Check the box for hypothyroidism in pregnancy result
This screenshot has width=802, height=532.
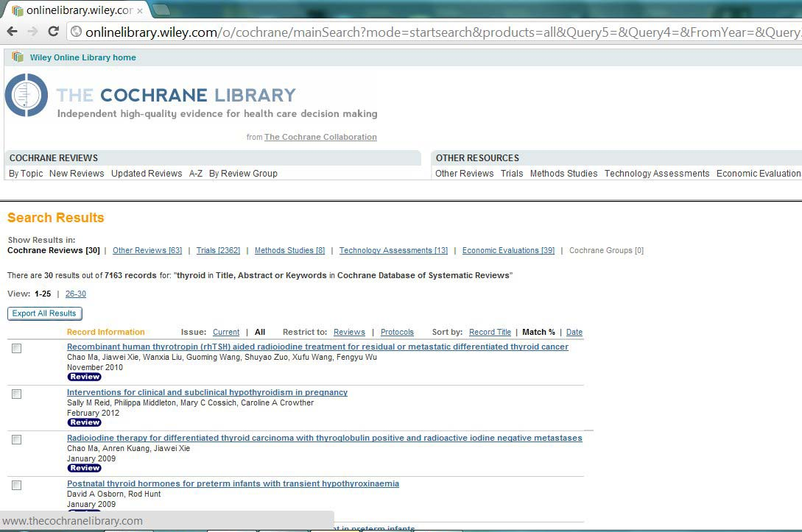tap(17, 394)
